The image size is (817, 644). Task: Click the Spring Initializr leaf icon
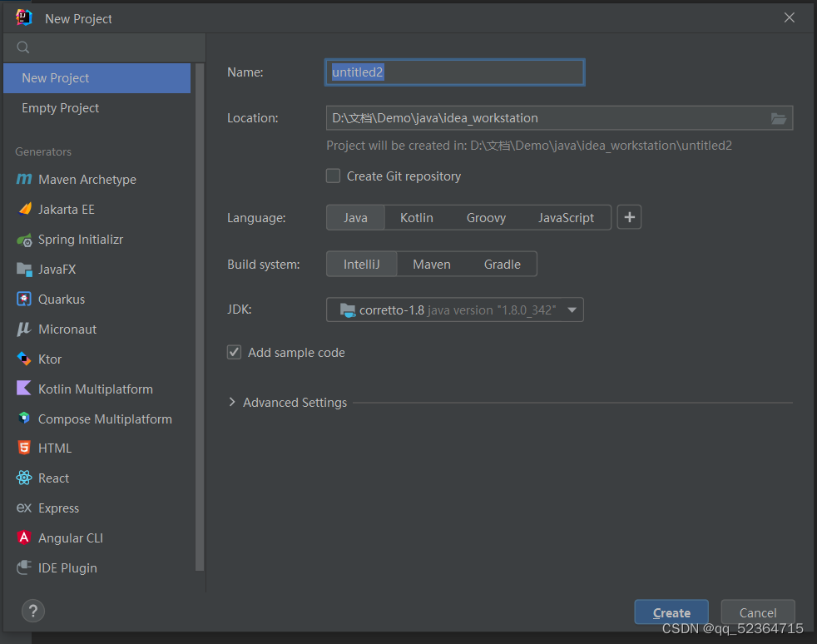tap(24, 240)
